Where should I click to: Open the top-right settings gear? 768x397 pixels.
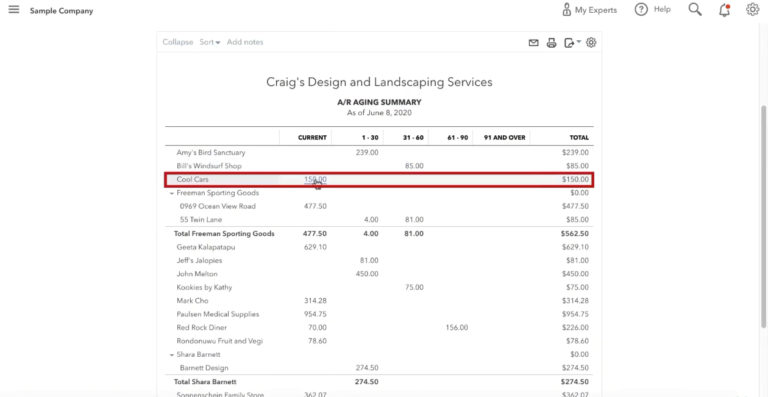(x=752, y=9)
